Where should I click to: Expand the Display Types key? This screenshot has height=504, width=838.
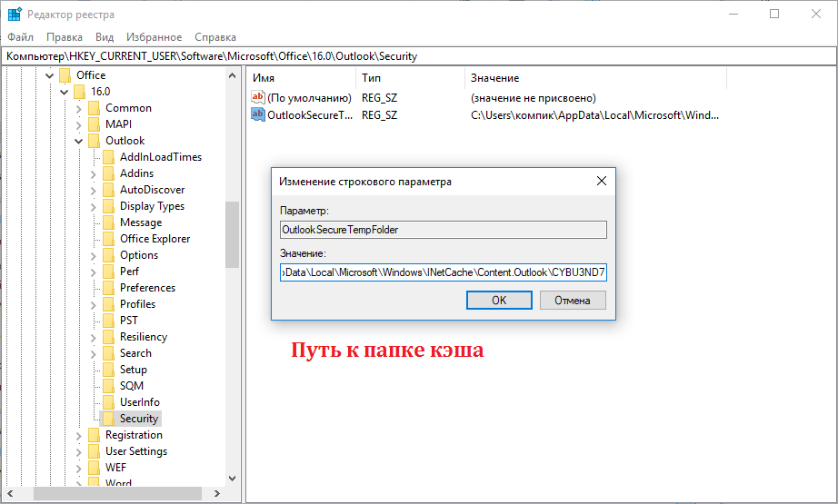point(93,207)
